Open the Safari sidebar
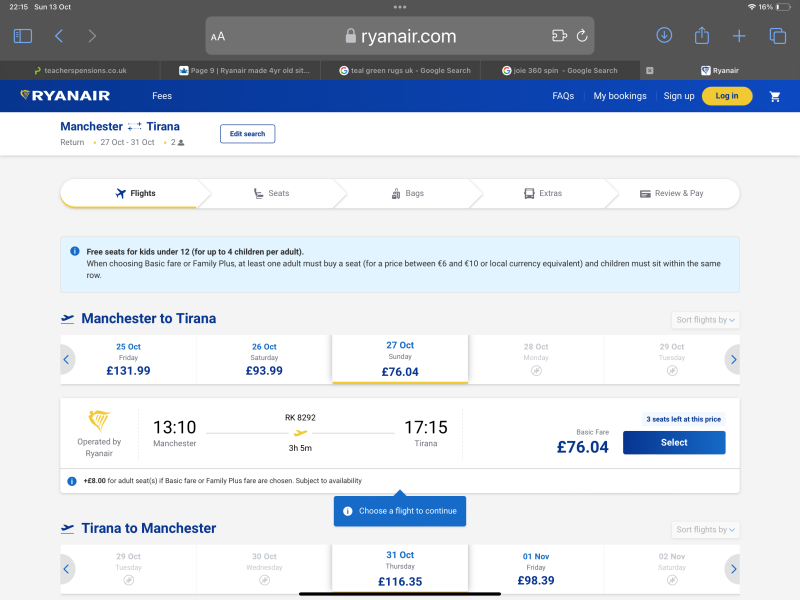 (x=22, y=34)
